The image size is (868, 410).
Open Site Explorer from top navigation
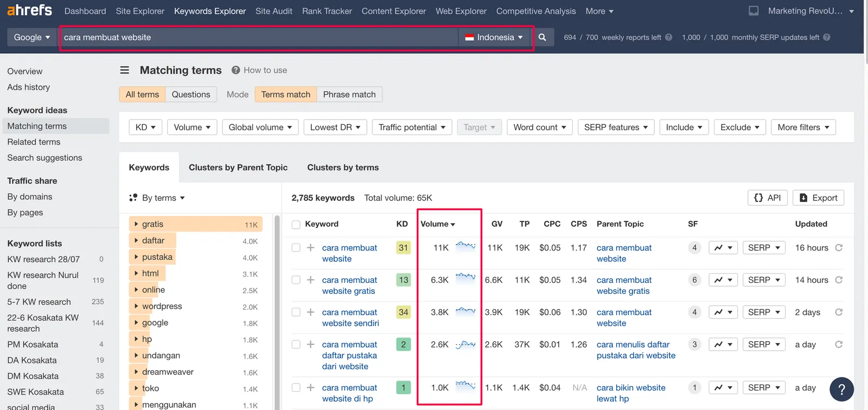click(140, 11)
